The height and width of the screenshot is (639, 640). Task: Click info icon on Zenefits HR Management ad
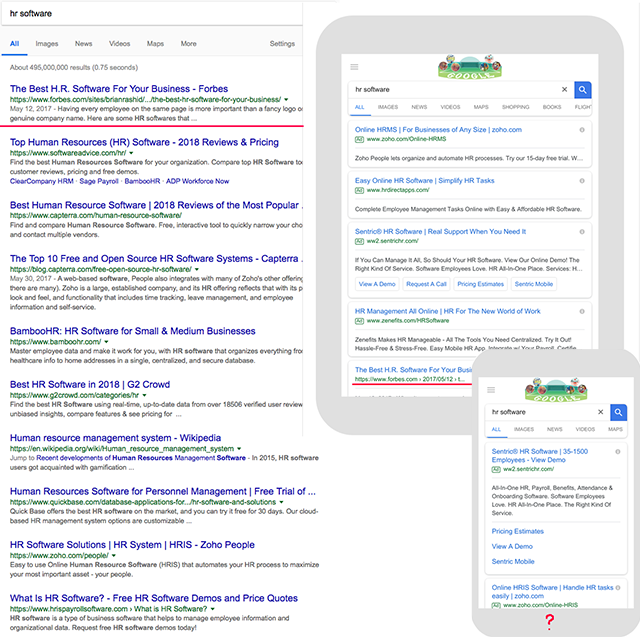click(x=582, y=311)
